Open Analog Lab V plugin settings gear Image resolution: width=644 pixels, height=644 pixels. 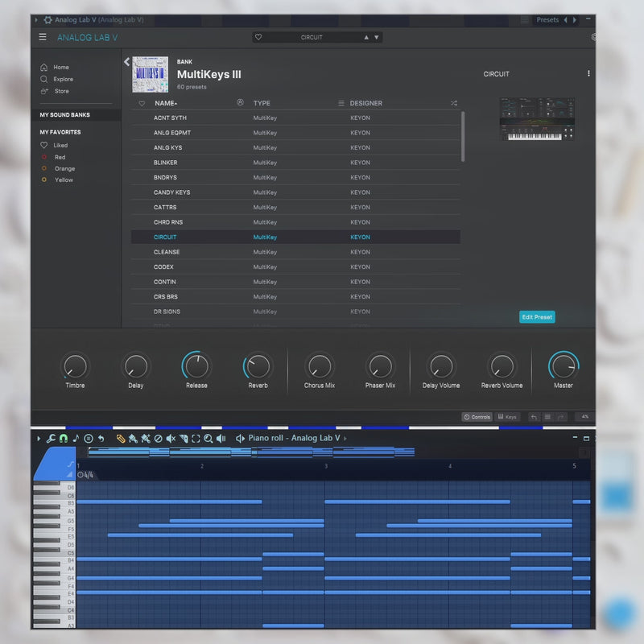pyautogui.click(x=593, y=38)
